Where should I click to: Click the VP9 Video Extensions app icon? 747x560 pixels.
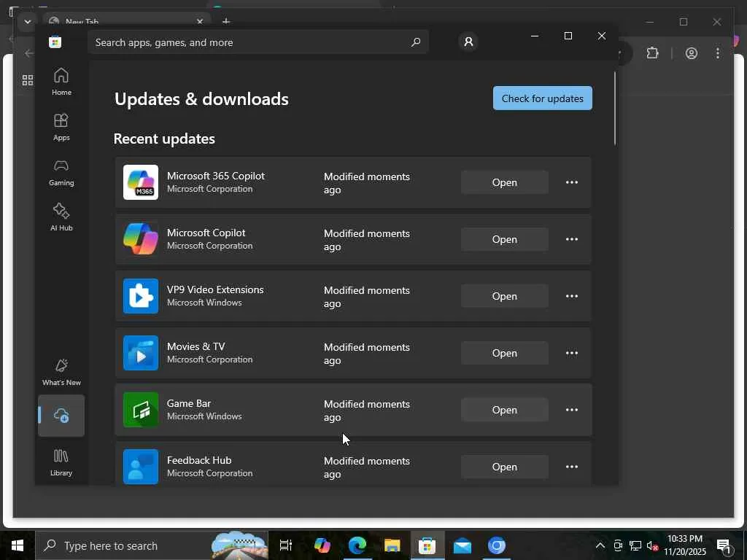(141, 296)
